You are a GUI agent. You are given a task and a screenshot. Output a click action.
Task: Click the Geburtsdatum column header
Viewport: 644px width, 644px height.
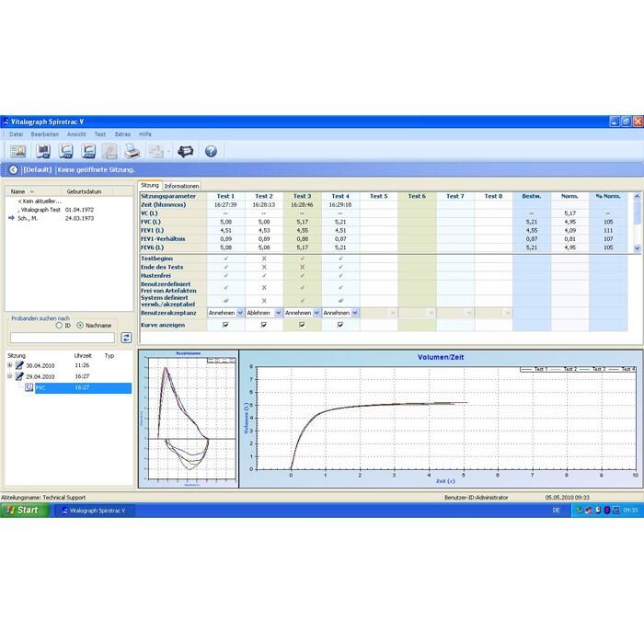(88, 191)
